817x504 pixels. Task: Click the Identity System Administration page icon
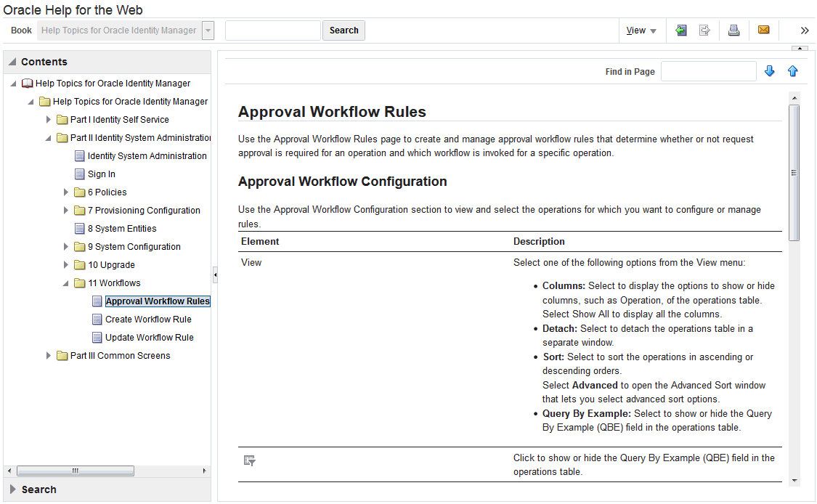click(x=79, y=156)
